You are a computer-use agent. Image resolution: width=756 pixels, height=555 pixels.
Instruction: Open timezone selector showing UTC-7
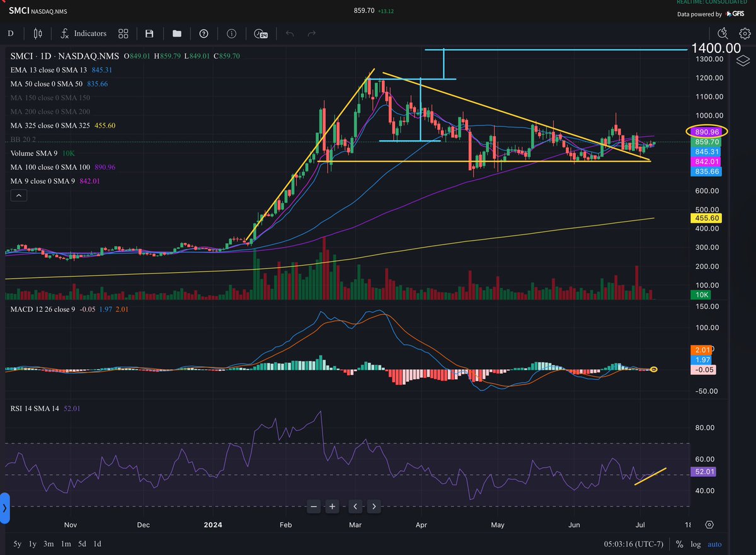634,544
